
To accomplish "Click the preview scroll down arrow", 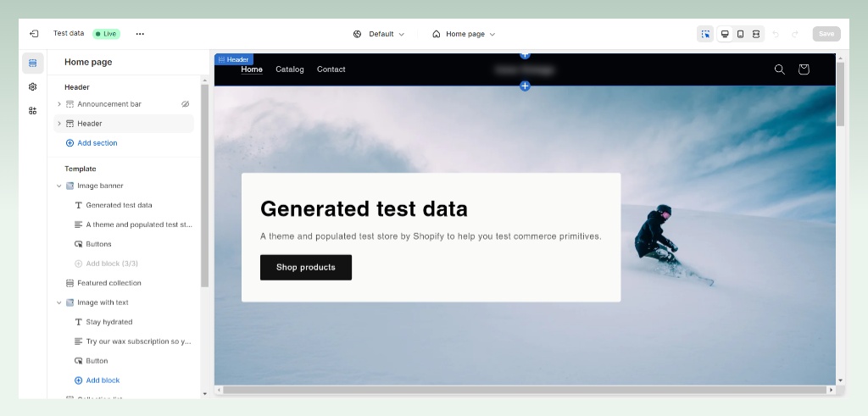I will (840, 380).
